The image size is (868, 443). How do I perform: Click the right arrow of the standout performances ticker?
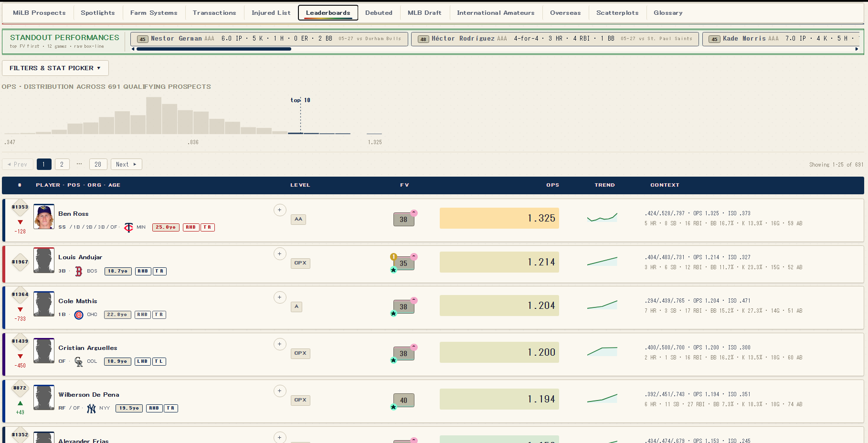pyautogui.click(x=857, y=49)
